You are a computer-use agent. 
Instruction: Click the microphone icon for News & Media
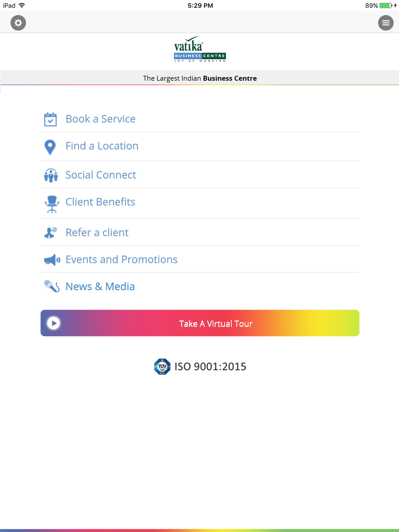[52, 286]
